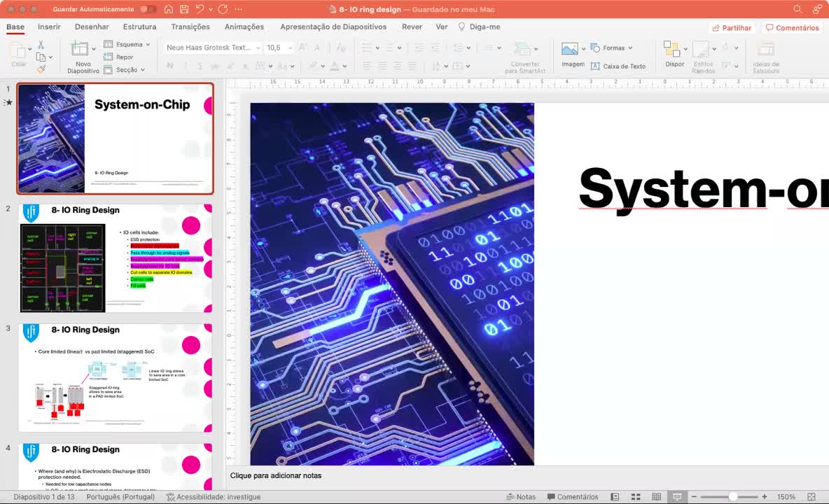Image resolution: width=829 pixels, height=504 pixels.
Task: Toggle the Notas pane in status bar
Action: tap(521, 496)
